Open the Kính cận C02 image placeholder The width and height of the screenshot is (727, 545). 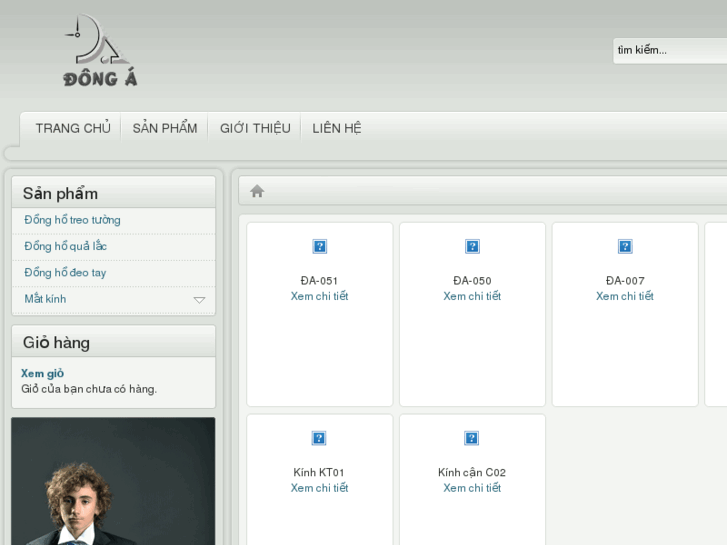point(472,438)
